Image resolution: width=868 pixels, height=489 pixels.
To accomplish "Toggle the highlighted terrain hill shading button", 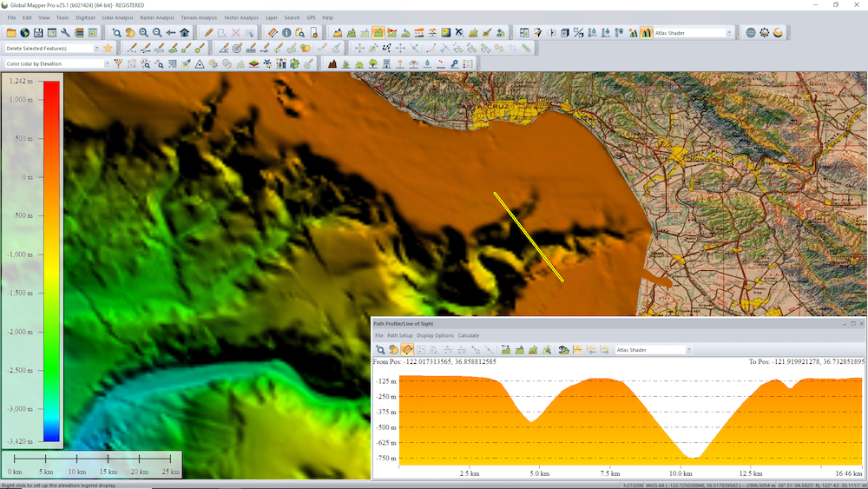I will pyautogui.click(x=378, y=33).
